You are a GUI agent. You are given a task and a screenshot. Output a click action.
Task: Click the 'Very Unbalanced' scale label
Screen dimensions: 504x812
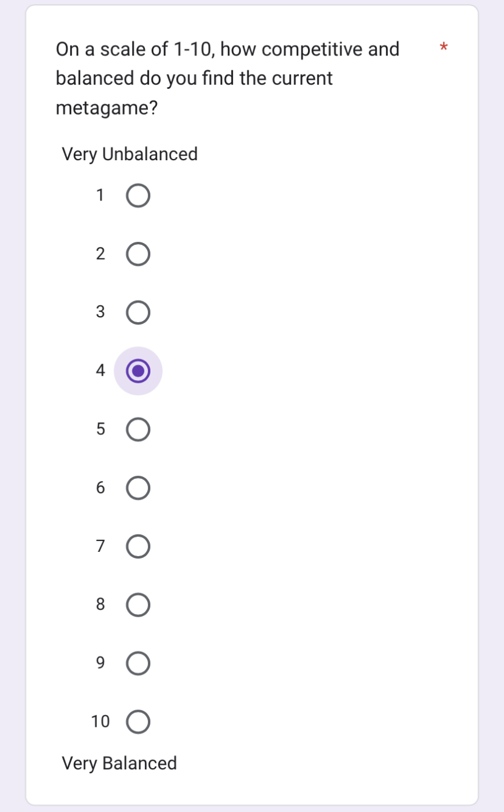[x=130, y=154]
